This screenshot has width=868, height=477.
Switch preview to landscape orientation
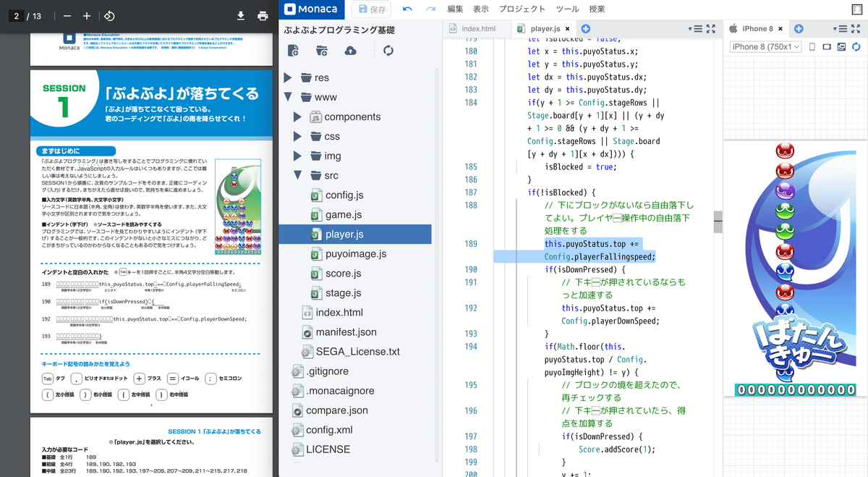click(827, 47)
